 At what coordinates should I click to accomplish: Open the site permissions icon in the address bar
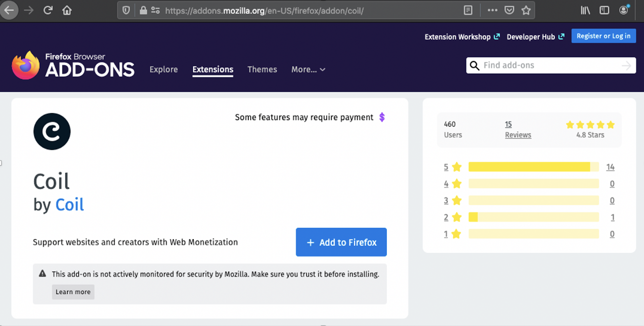[x=156, y=10]
